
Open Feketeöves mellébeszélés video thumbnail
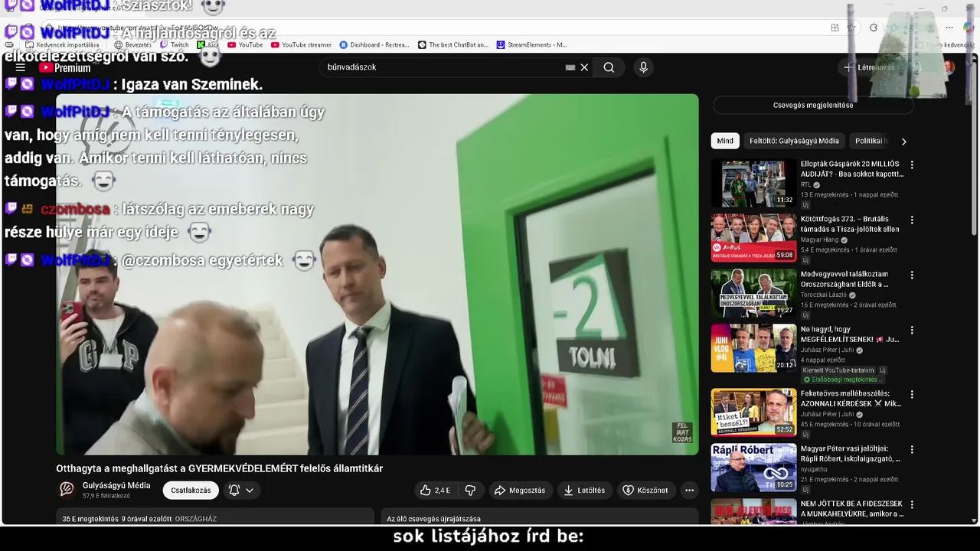click(753, 412)
